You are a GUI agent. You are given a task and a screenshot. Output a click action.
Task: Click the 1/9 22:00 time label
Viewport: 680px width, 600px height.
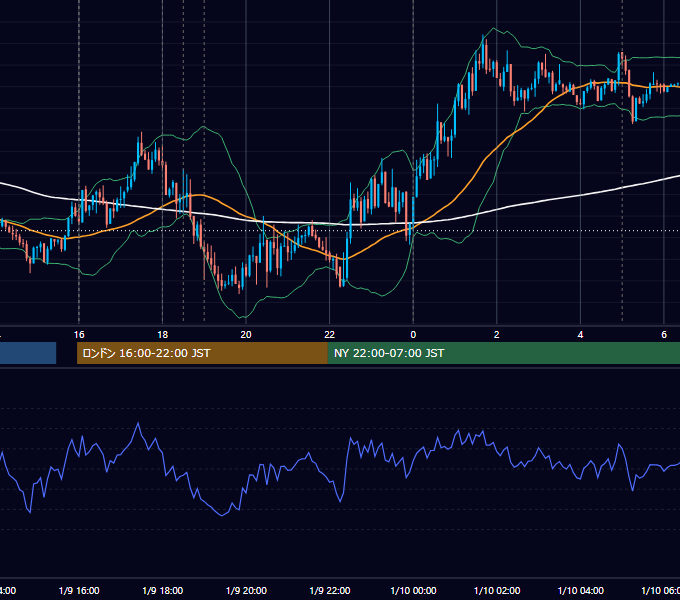(330, 590)
